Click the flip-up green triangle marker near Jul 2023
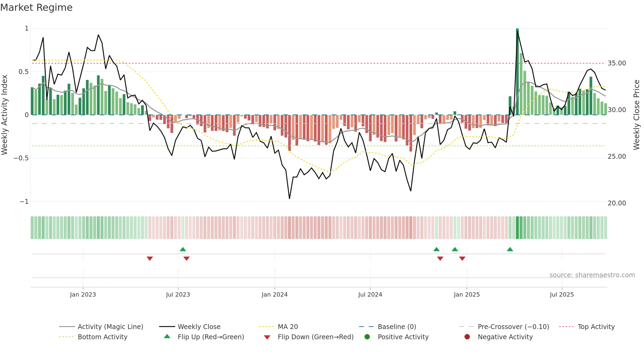 click(183, 249)
